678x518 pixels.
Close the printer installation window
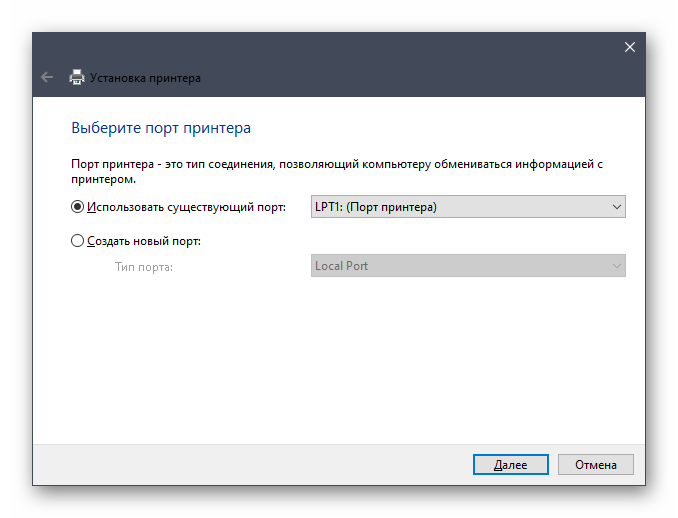point(629,47)
